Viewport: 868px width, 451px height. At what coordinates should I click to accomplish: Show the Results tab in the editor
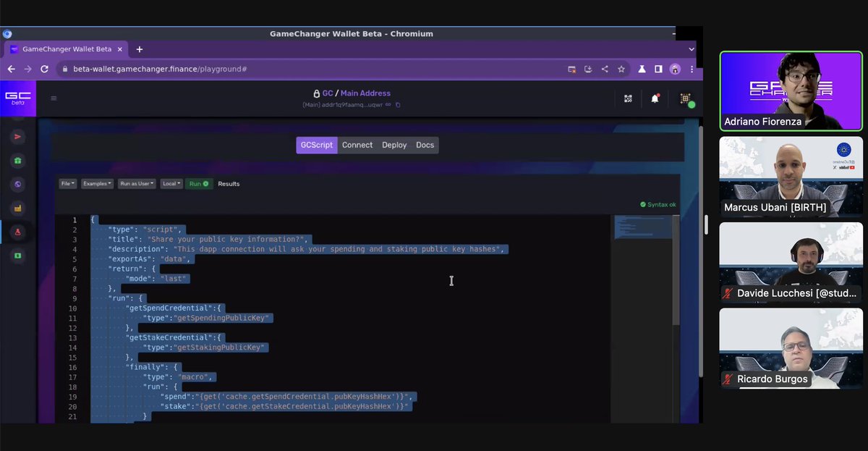229,184
